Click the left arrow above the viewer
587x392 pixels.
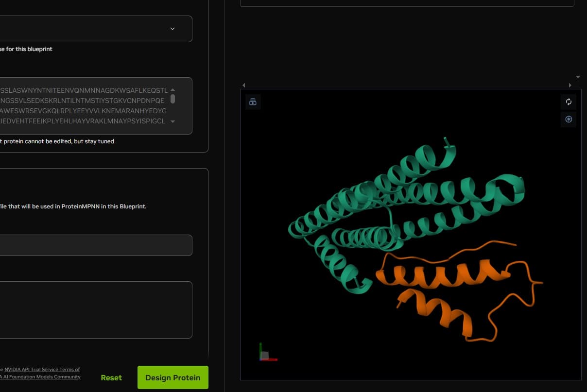(x=243, y=85)
